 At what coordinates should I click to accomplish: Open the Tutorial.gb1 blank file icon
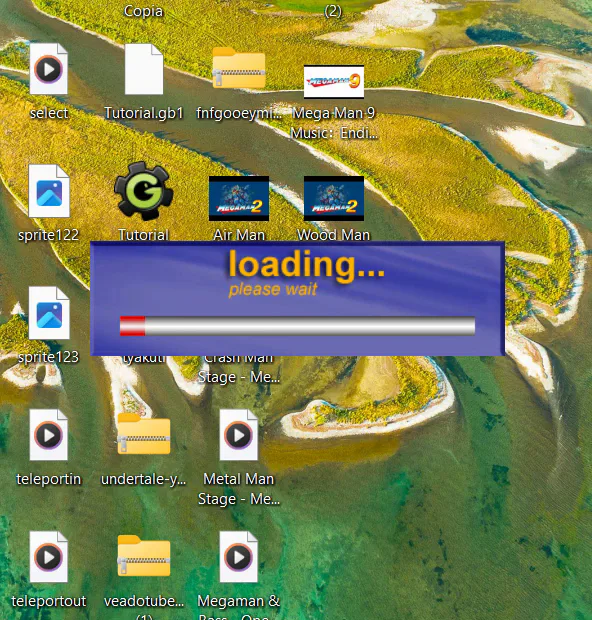144,69
